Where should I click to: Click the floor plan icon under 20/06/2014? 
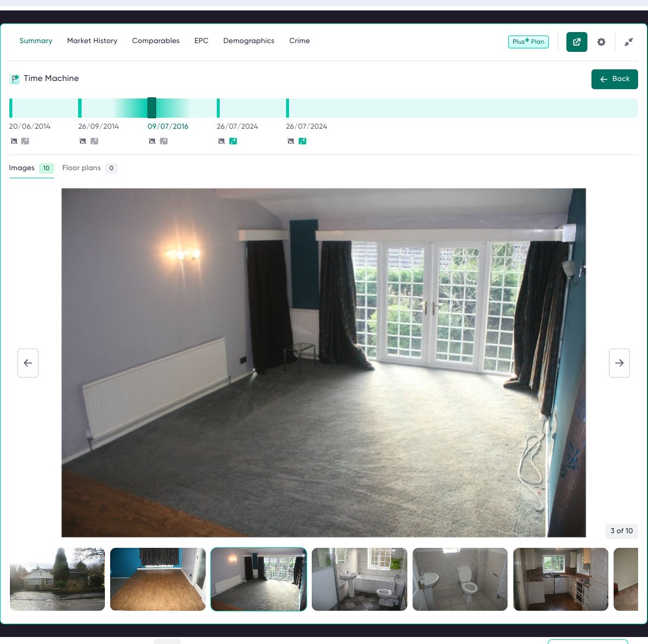click(25, 142)
